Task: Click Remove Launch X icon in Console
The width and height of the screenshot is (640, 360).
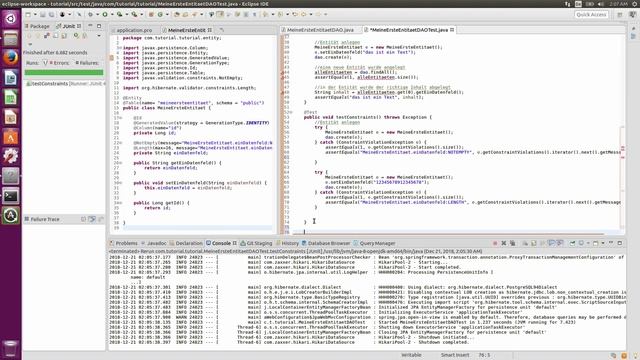Action: [504, 243]
